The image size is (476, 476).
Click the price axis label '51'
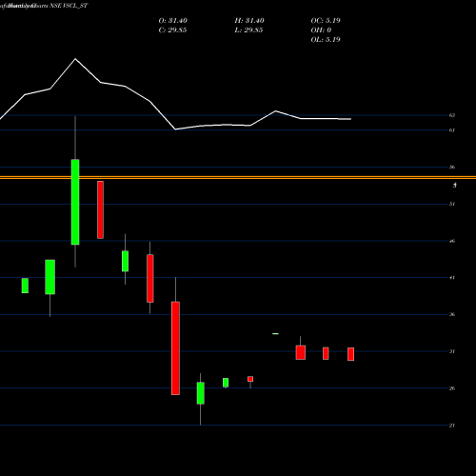click(x=452, y=204)
